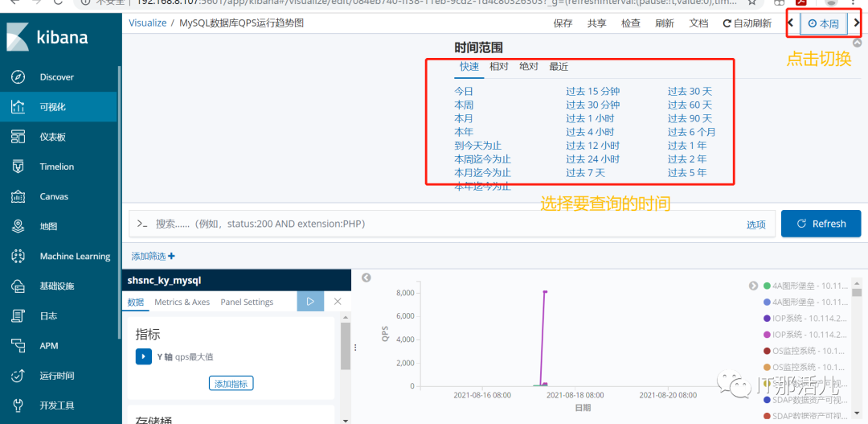Click the search query input field
The width and height of the screenshot is (868, 424).
(x=437, y=224)
